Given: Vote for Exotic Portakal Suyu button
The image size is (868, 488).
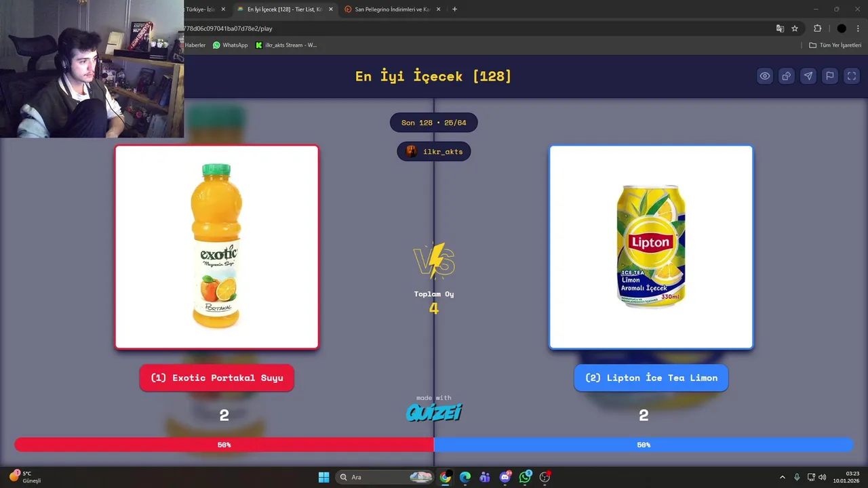Looking at the screenshot, I should (216, 378).
